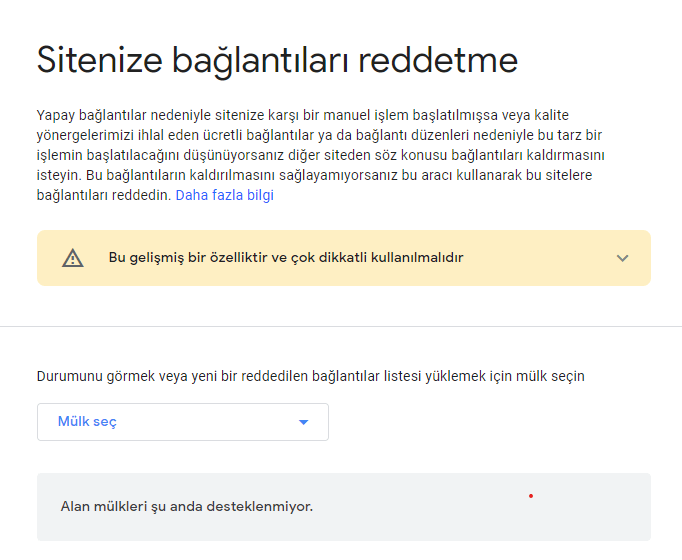Click the horizontal divider below warning banner

pyautogui.click(x=341, y=326)
